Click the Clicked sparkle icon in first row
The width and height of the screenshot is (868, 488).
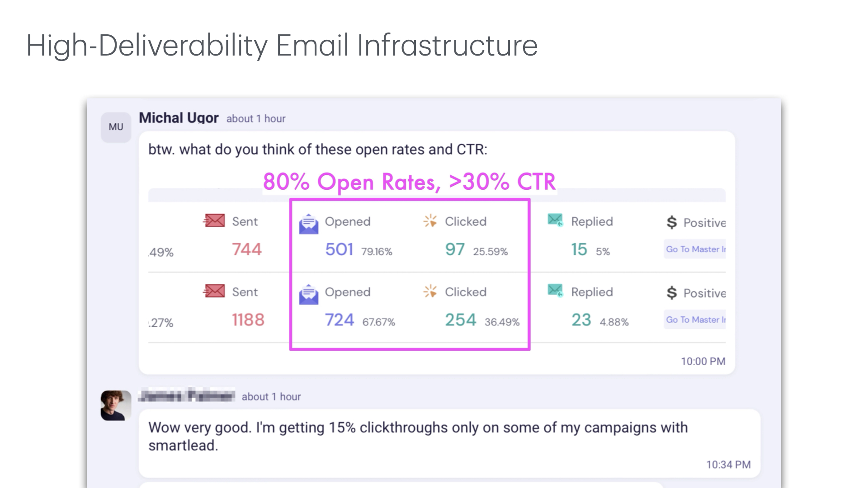click(430, 221)
